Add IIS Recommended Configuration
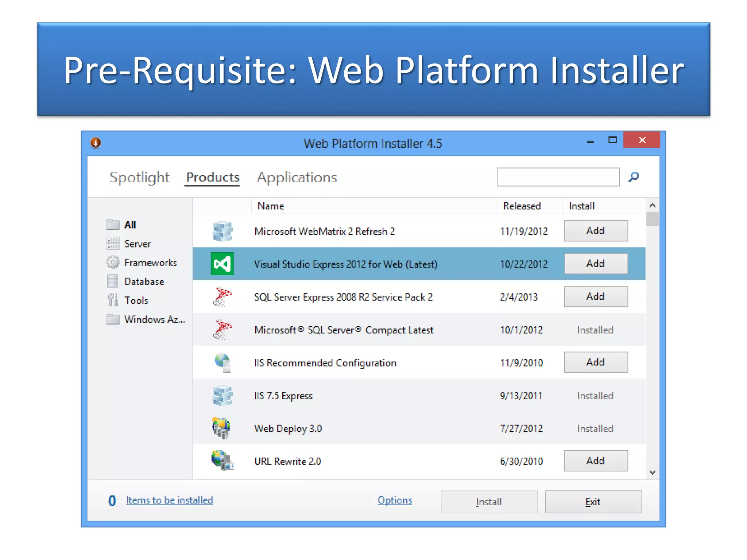This screenshot has height=560, width=747. point(596,362)
